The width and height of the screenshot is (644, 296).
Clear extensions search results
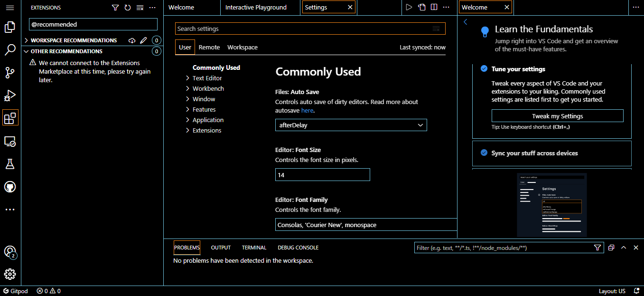pos(140,8)
